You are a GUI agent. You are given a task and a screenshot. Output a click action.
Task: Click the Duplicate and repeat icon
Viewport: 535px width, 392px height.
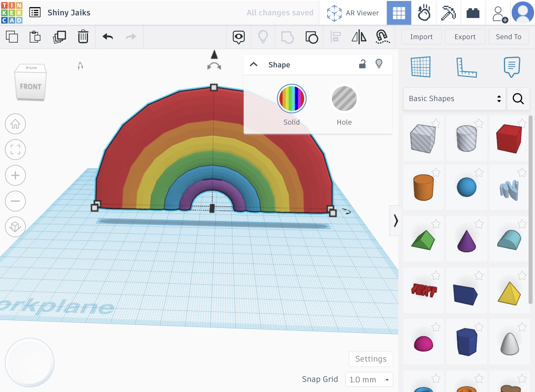point(59,37)
